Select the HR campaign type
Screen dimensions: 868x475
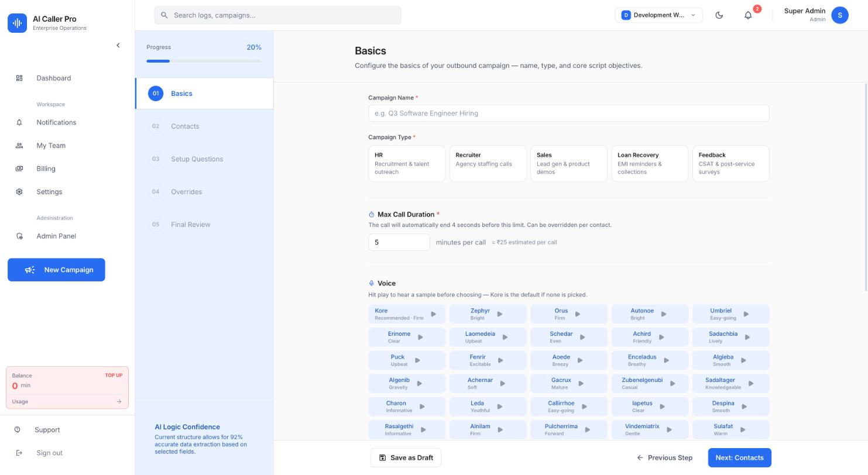tap(407, 164)
